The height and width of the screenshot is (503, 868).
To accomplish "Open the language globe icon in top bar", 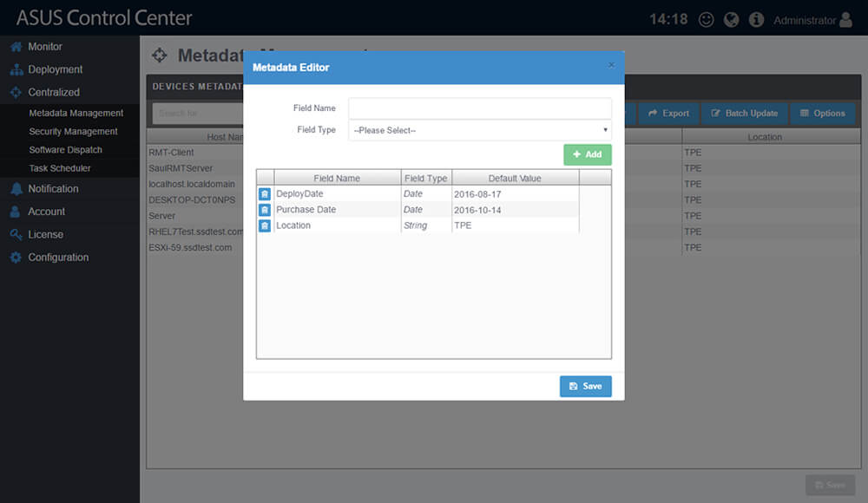I will [732, 18].
